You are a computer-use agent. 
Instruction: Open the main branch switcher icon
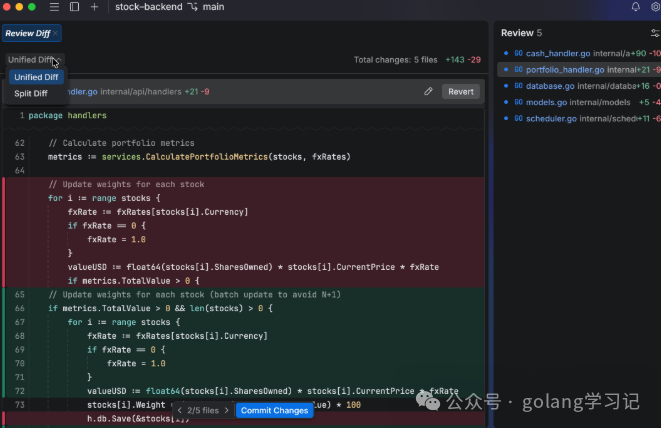coord(193,7)
